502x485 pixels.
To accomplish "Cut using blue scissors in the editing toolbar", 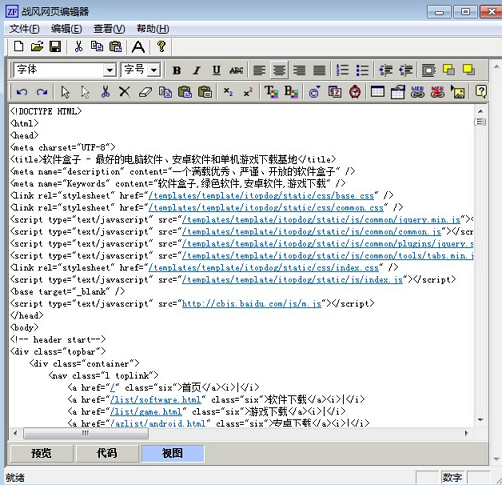I will pos(105,92).
